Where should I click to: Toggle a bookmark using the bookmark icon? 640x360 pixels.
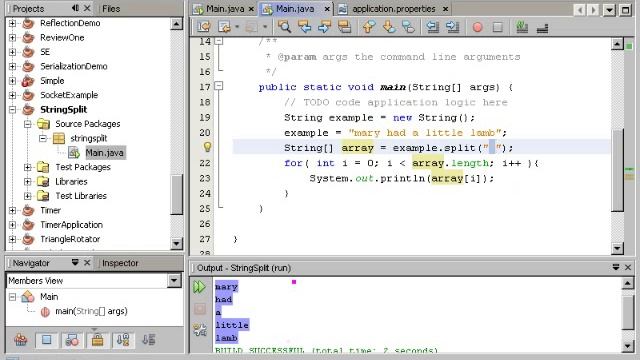click(408, 27)
